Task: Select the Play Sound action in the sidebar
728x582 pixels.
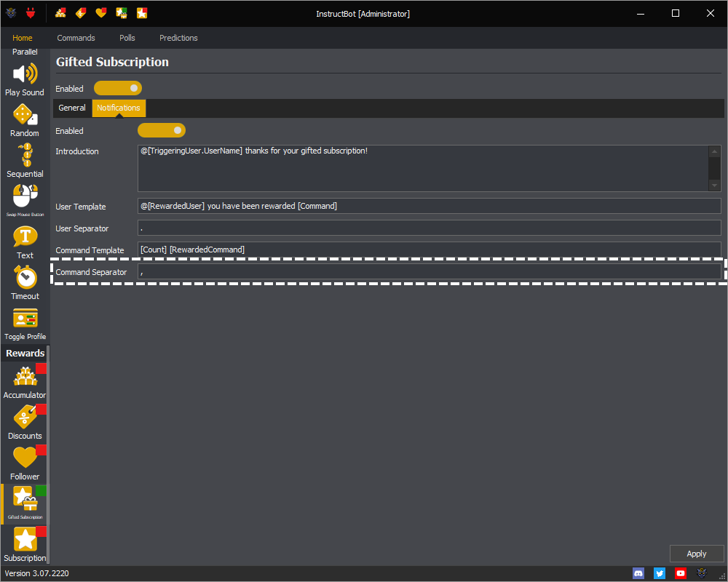Action: pyautogui.click(x=25, y=80)
